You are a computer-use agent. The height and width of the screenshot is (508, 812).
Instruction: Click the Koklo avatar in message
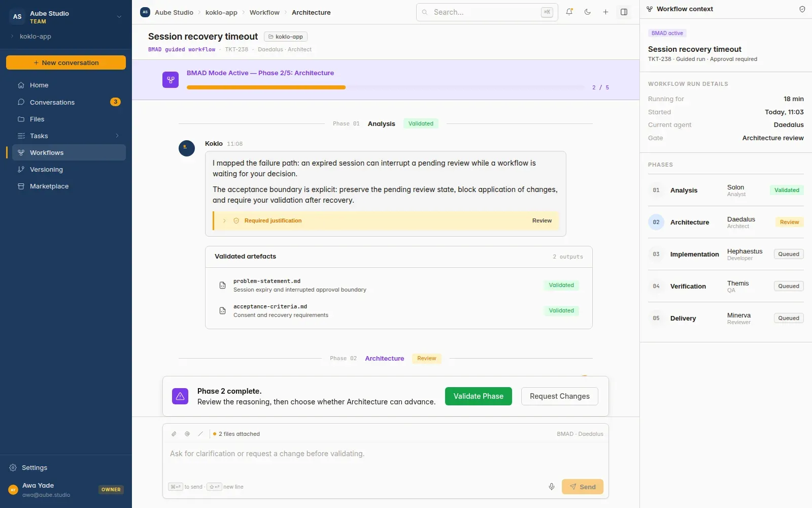click(187, 148)
